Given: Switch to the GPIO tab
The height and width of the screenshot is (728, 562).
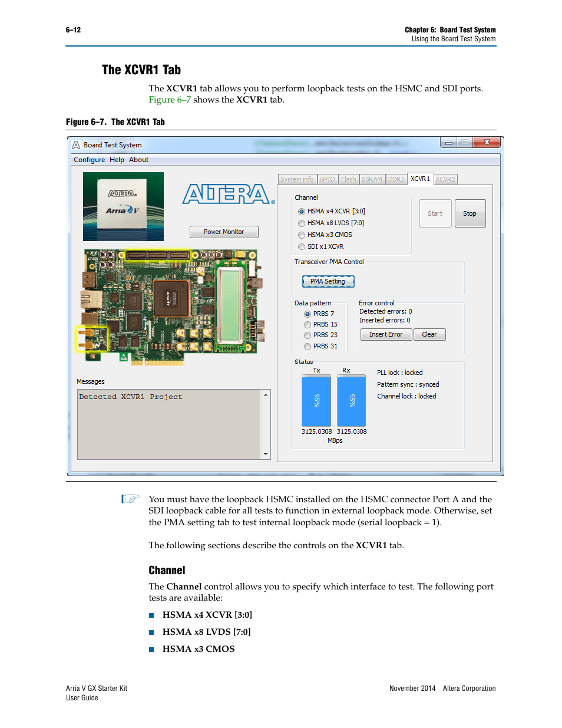Looking at the screenshot, I should point(328,179).
